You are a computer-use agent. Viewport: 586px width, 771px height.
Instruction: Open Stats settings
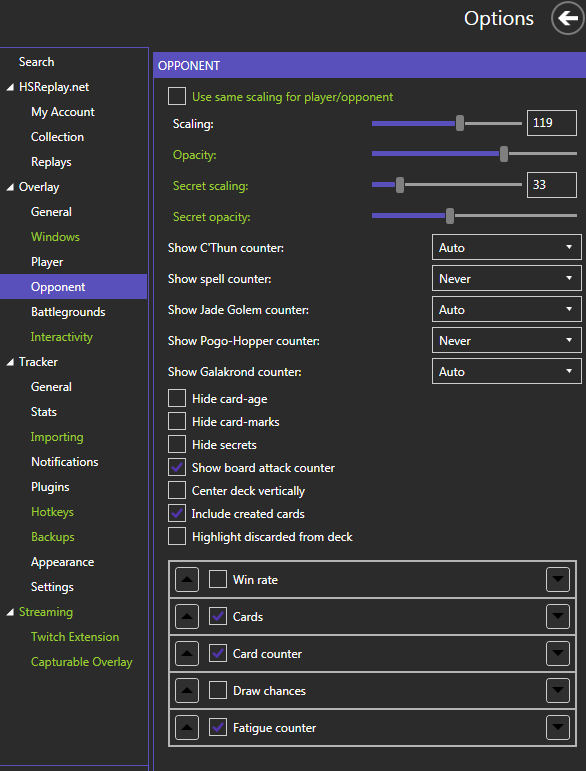pyautogui.click(x=44, y=412)
